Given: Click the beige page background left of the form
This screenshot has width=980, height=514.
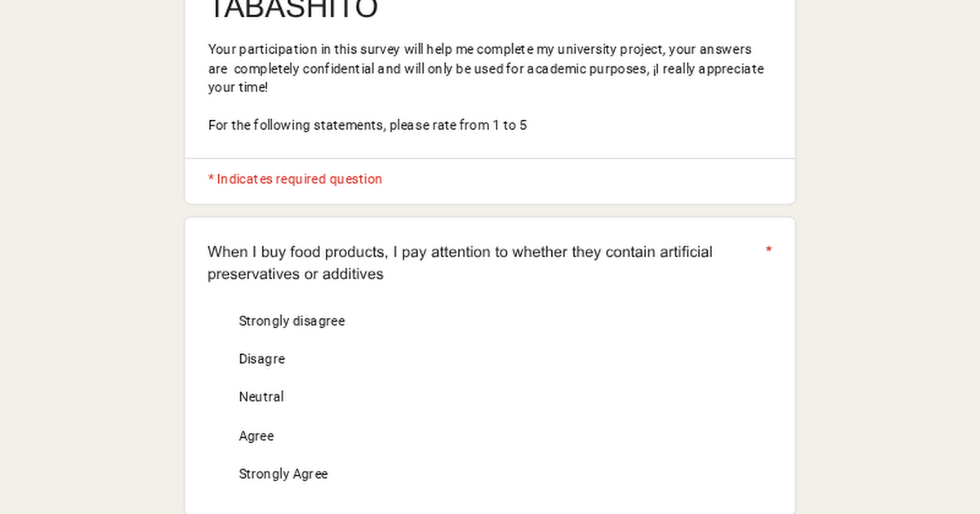Looking at the screenshot, I should tap(91, 257).
